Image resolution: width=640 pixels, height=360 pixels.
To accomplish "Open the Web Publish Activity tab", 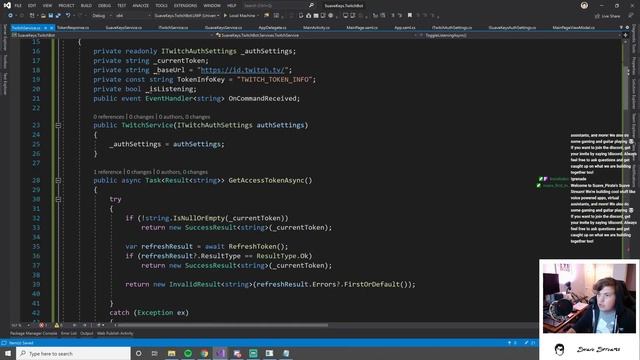I will 115,333.
